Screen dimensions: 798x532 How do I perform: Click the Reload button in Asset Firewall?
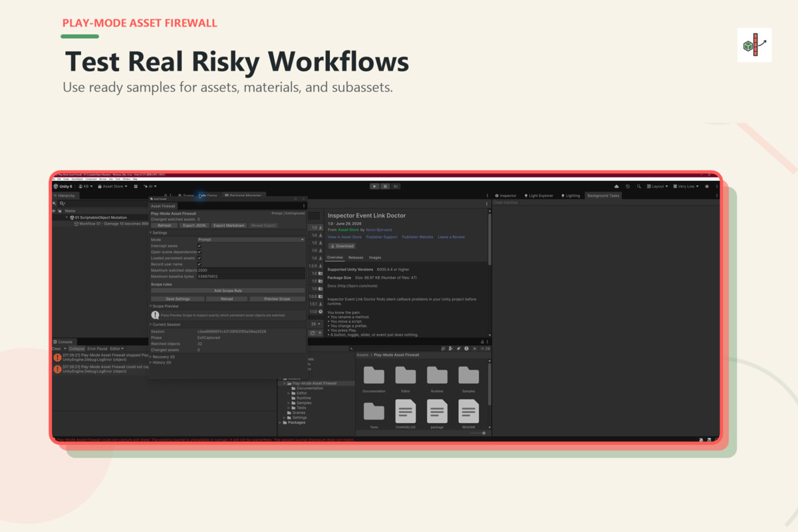tap(227, 299)
